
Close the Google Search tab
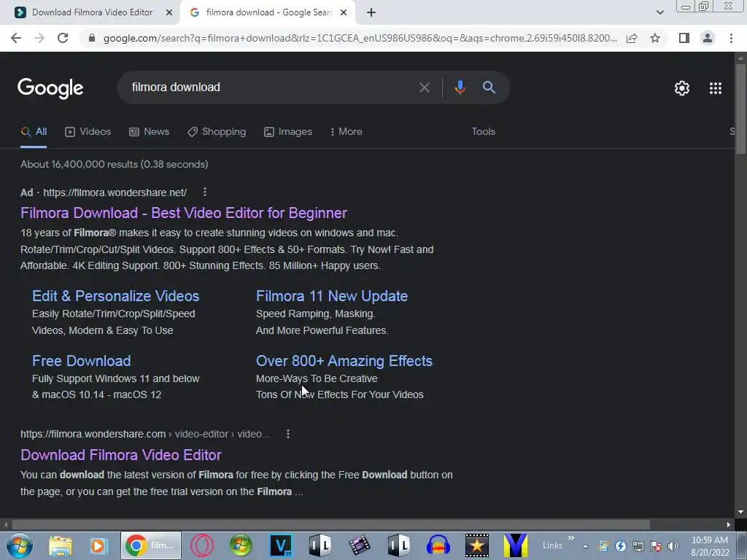click(344, 12)
